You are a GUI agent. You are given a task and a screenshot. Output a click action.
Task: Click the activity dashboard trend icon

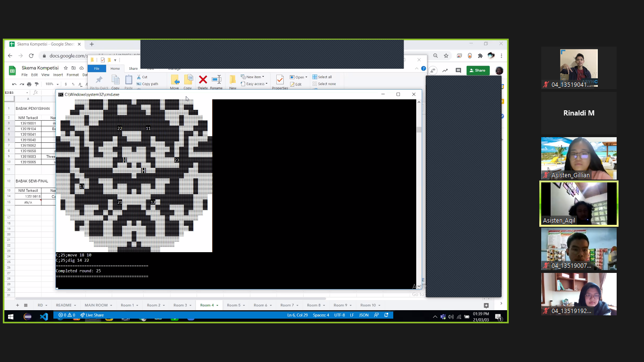click(445, 70)
